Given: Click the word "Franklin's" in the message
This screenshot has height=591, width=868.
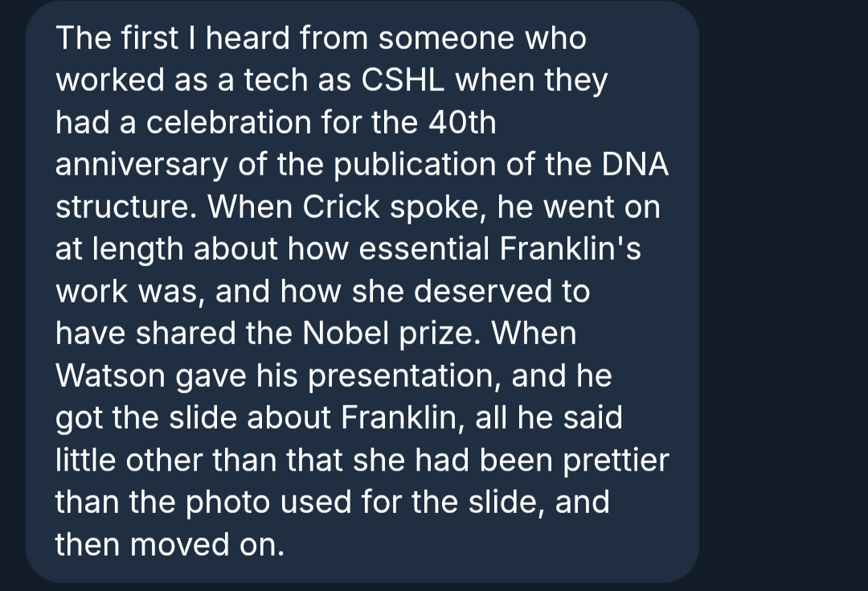Looking at the screenshot, I should (x=570, y=249).
